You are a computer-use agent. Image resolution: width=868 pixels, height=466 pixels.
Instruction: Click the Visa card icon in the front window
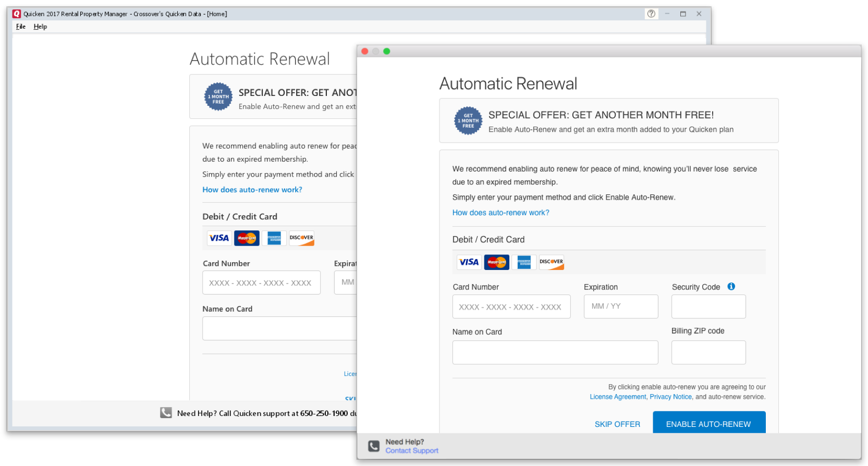coord(469,262)
